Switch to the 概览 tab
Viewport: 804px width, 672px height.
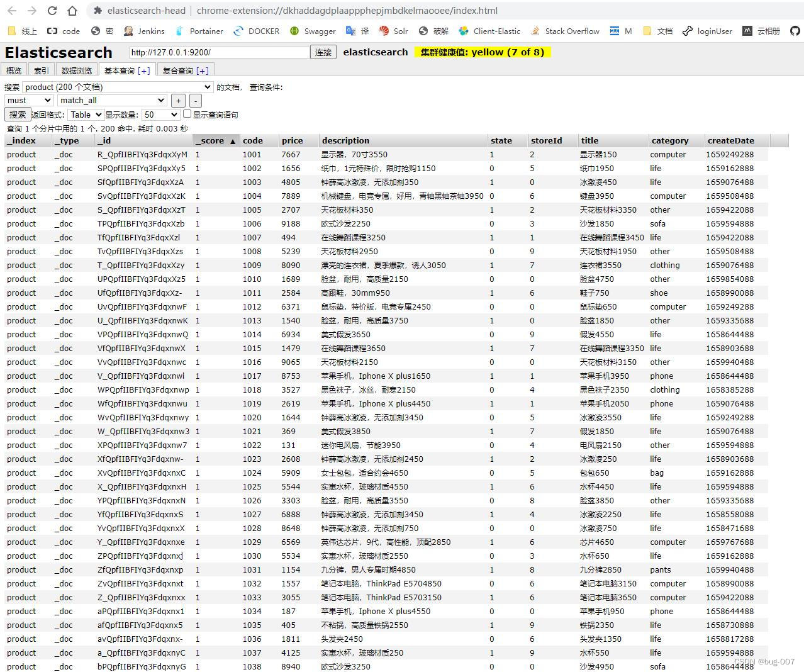(14, 70)
